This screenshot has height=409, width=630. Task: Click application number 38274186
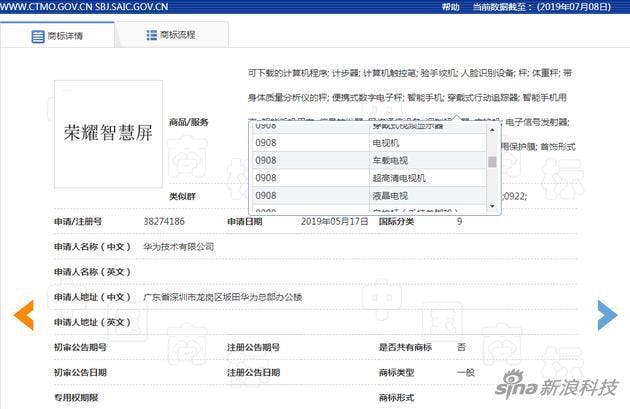click(164, 221)
